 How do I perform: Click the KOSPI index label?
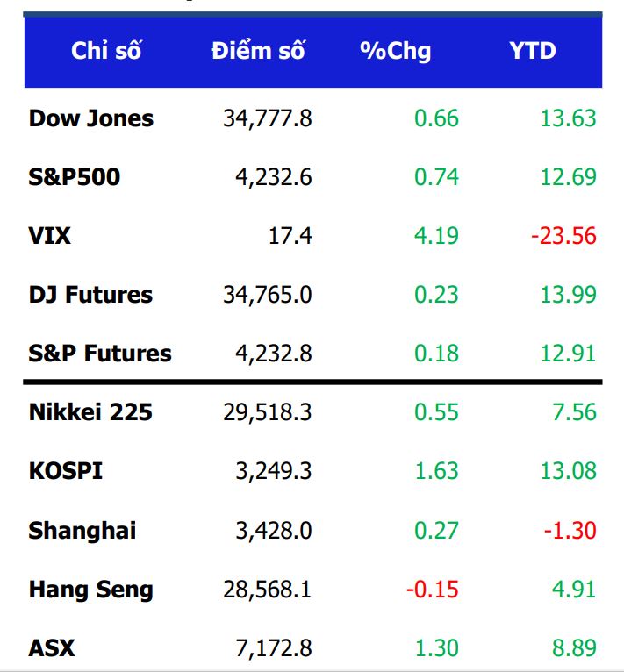pyautogui.click(x=66, y=471)
